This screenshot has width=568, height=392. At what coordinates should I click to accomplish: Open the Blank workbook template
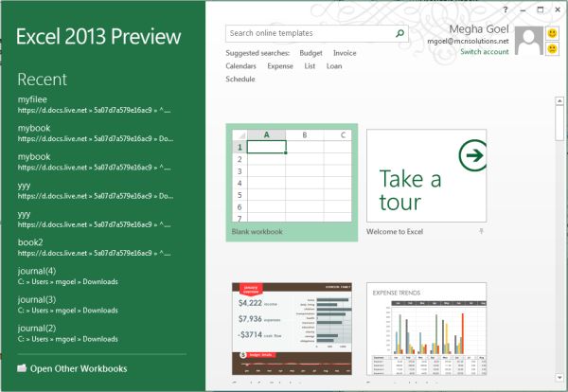click(x=292, y=182)
